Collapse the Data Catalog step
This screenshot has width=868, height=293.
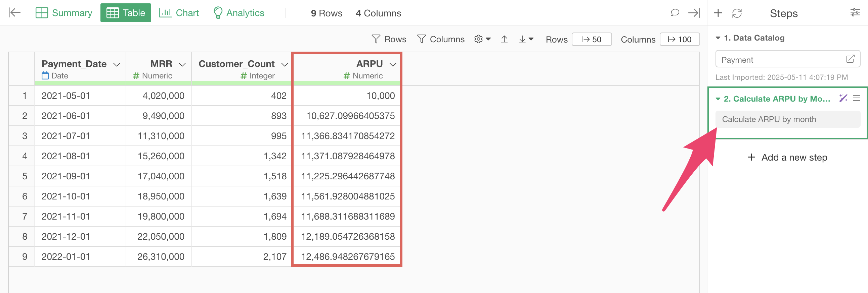coord(718,38)
